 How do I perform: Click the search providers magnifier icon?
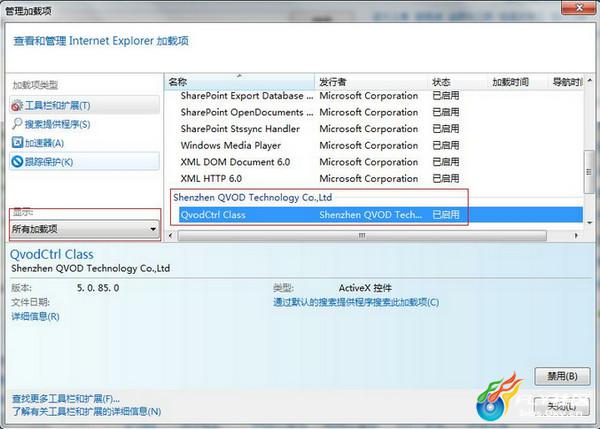[17, 124]
